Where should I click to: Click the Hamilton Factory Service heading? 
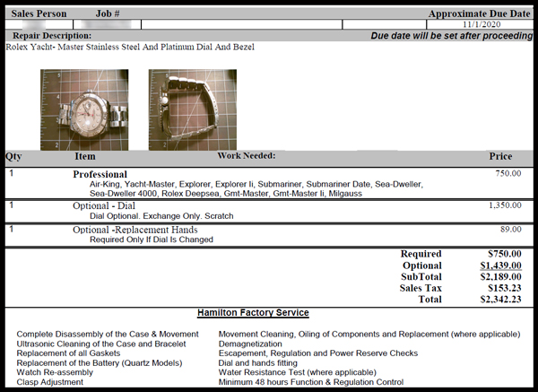click(253, 313)
